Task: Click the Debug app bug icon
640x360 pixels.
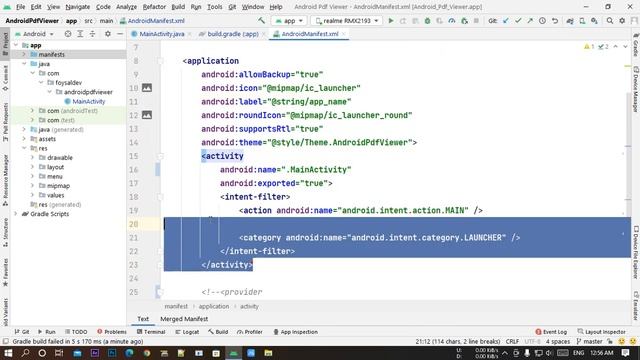Action: coord(427,21)
